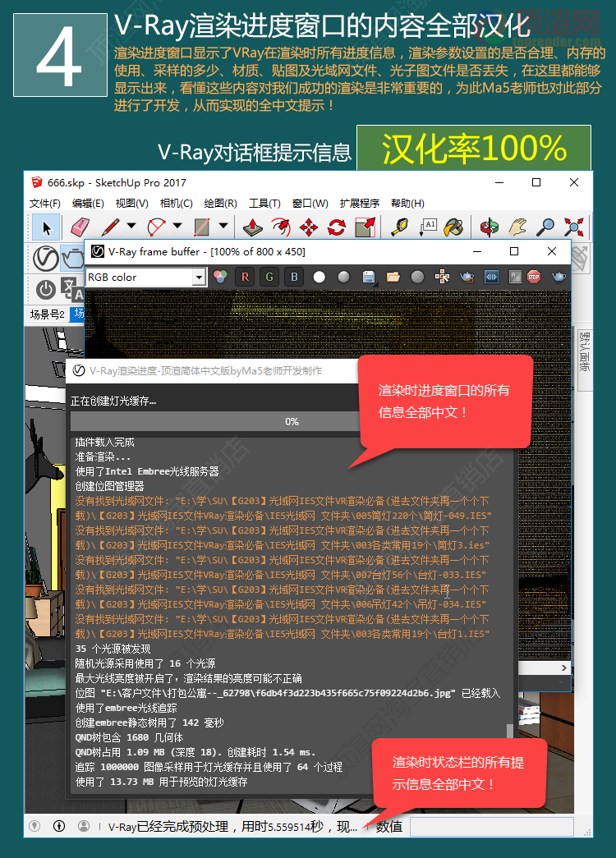
Task: Expand the Rectangle tool dropdown arrow
Action: click(x=223, y=225)
